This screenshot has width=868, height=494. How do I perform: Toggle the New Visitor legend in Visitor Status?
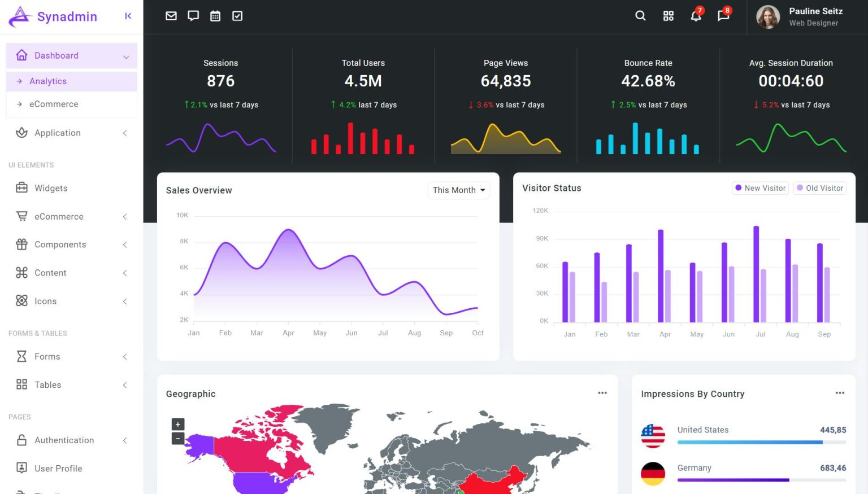click(x=760, y=188)
